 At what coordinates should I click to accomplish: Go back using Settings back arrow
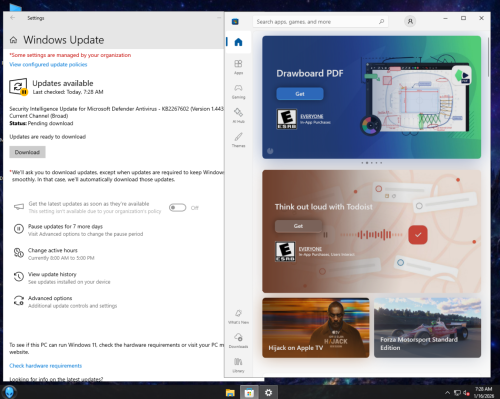point(13,18)
